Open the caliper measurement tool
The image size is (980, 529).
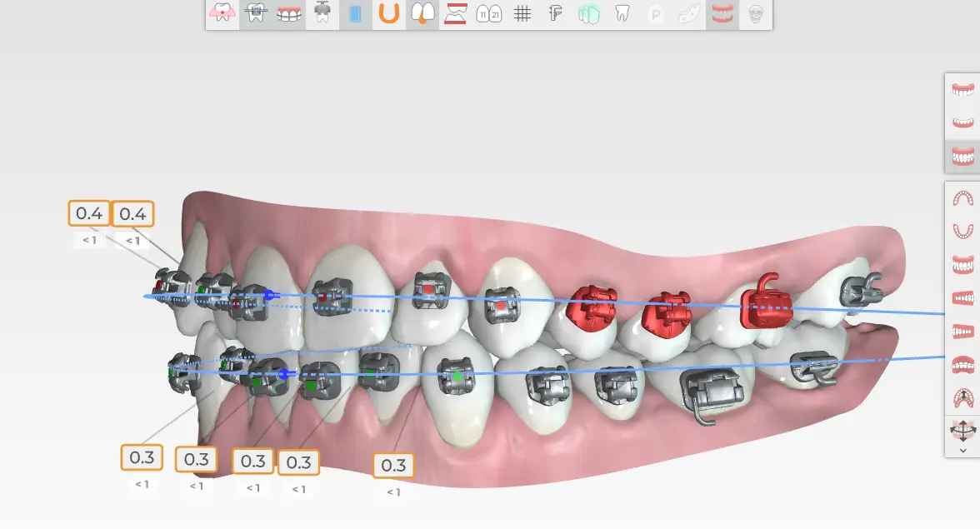click(x=556, y=14)
